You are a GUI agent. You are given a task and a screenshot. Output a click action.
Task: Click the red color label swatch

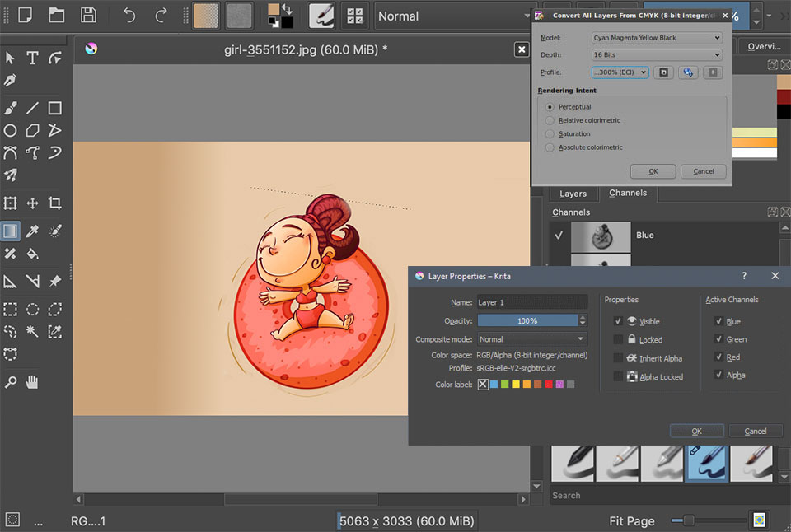[548, 385]
